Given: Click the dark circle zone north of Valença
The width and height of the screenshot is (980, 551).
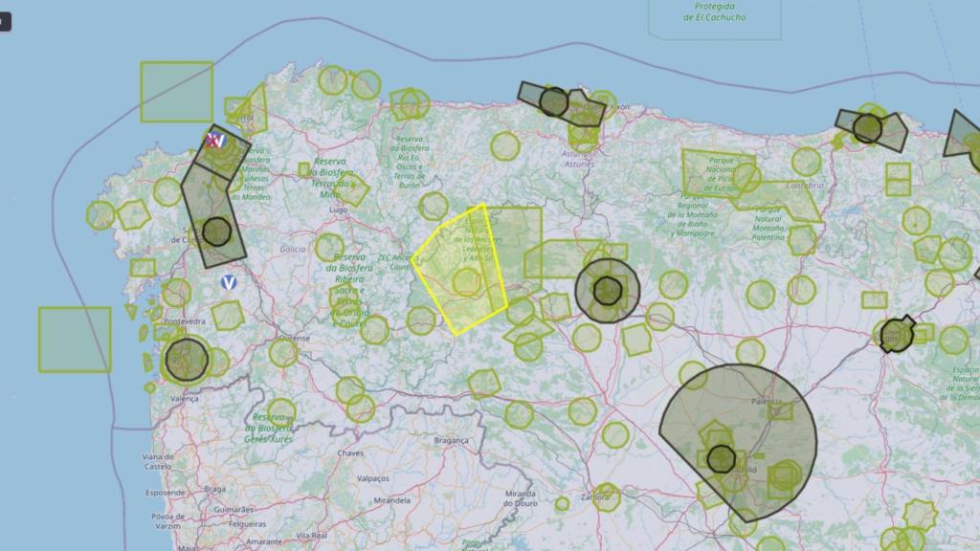Looking at the screenshot, I should click(x=187, y=360).
